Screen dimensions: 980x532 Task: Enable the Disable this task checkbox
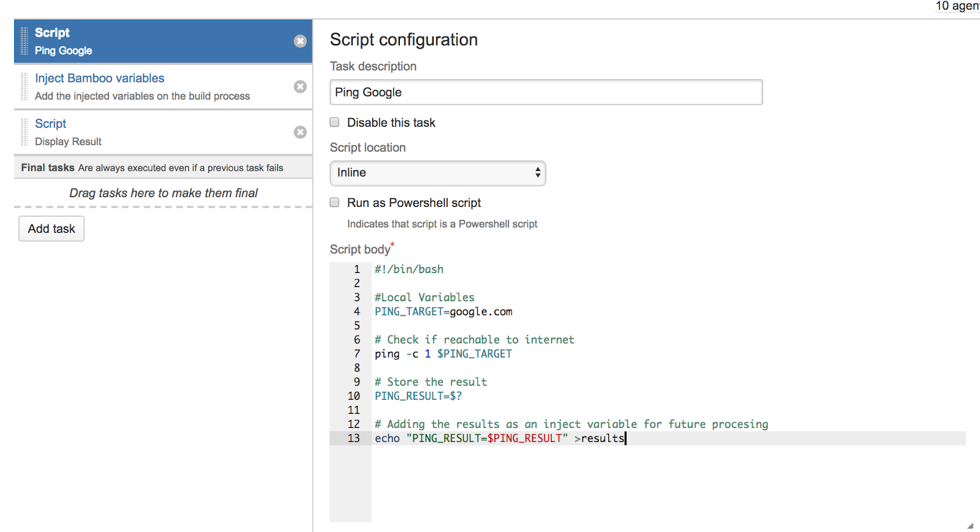coord(334,122)
